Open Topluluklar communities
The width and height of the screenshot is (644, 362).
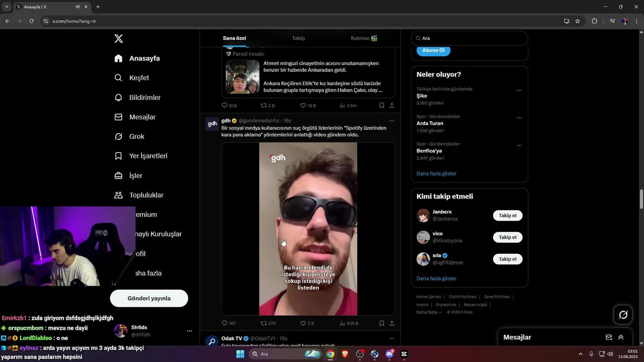(139, 195)
